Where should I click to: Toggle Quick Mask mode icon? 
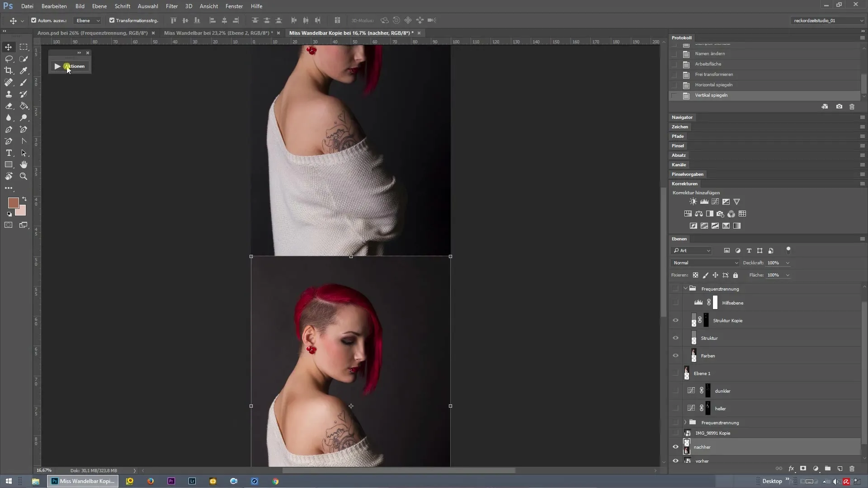[x=9, y=225]
